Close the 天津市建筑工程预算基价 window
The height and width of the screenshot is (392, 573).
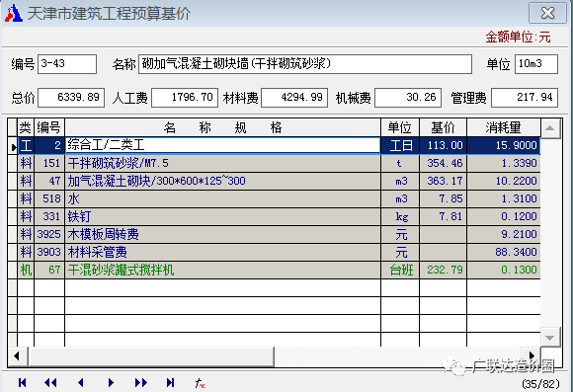(x=547, y=14)
